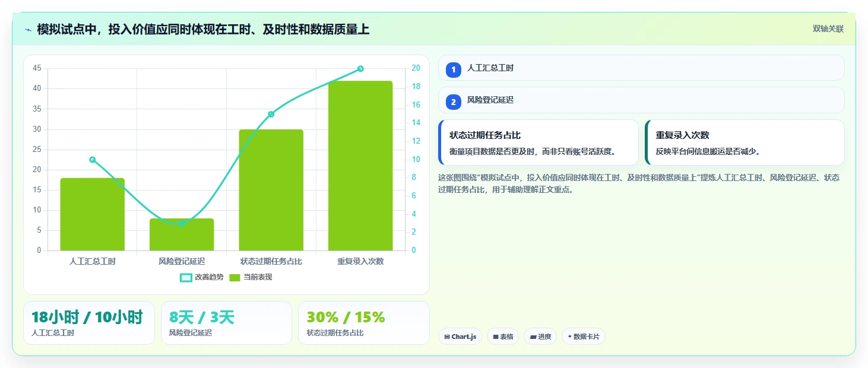Select the 18小时 / 10小时 stat card

(x=89, y=323)
